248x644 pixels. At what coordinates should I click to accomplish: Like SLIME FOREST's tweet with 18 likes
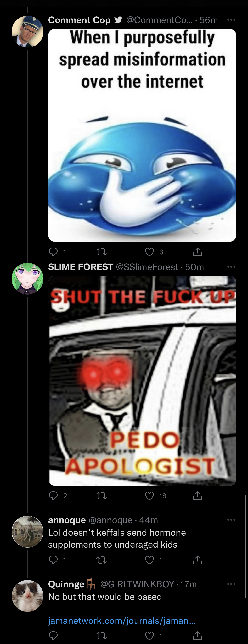click(149, 496)
